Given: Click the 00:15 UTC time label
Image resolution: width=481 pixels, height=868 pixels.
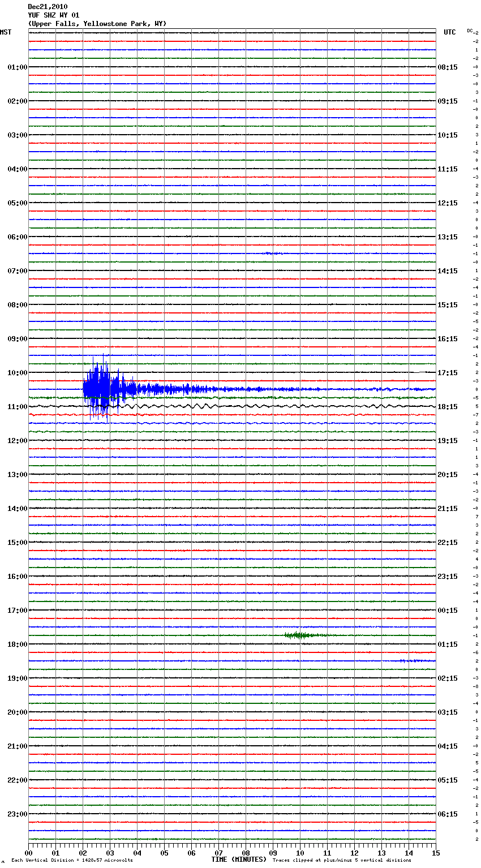Looking at the screenshot, I should tap(448, 611).
